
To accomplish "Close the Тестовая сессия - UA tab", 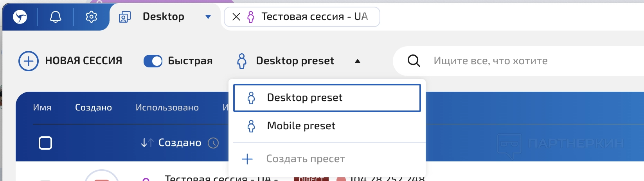I will (236, 17).
